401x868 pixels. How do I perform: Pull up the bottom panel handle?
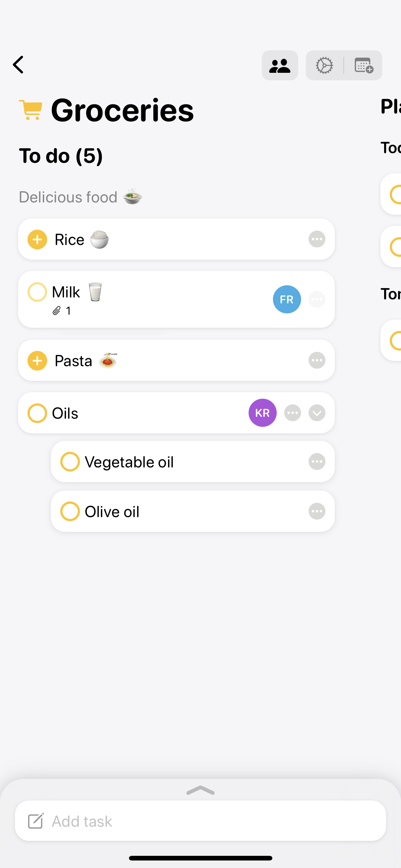pyautogui.click(x=200, y=790)
